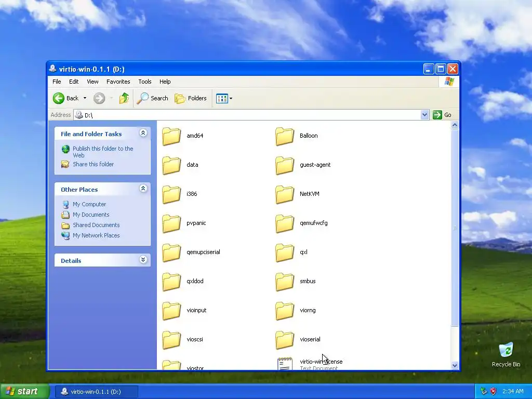Viewport: 532px width, 399px height.
Task: Open the Back history dropdown arrow
Action: pos(85,98)
